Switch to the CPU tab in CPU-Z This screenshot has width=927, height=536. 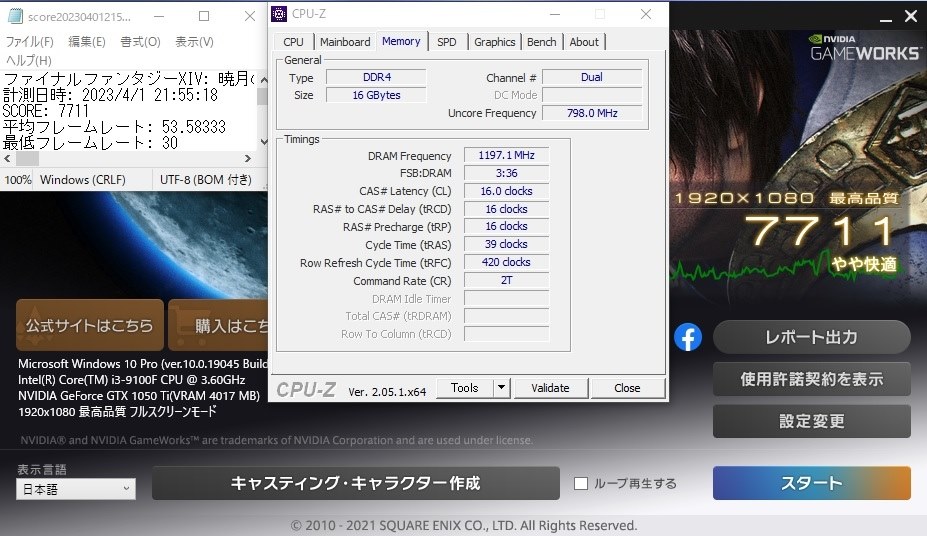[293, 42]
